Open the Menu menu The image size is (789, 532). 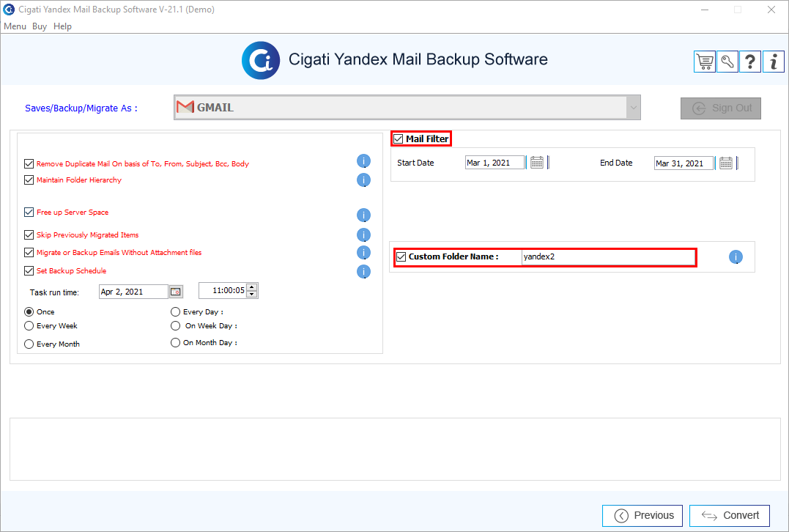point(15,26)
